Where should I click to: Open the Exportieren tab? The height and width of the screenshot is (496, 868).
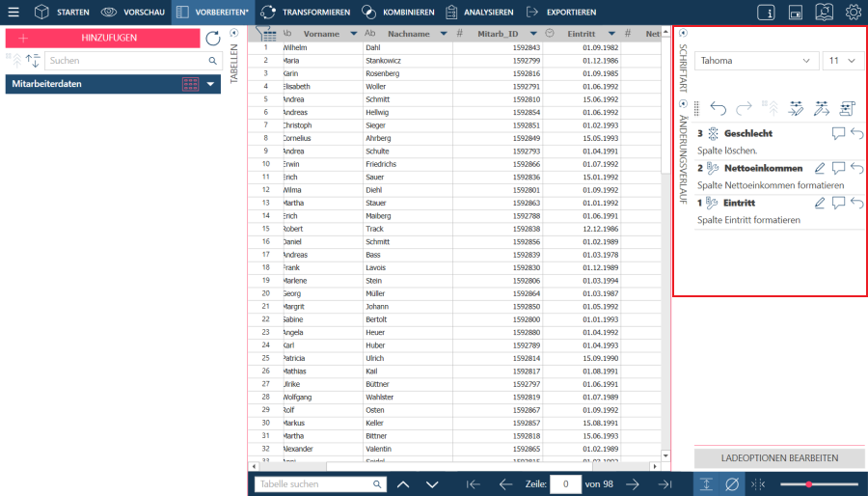(x=560, y=13)
